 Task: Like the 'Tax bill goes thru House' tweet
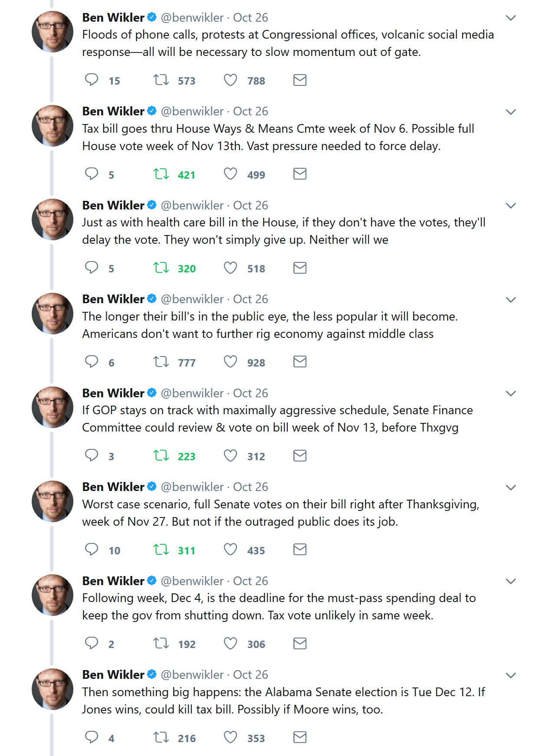[x=230, y=174]
